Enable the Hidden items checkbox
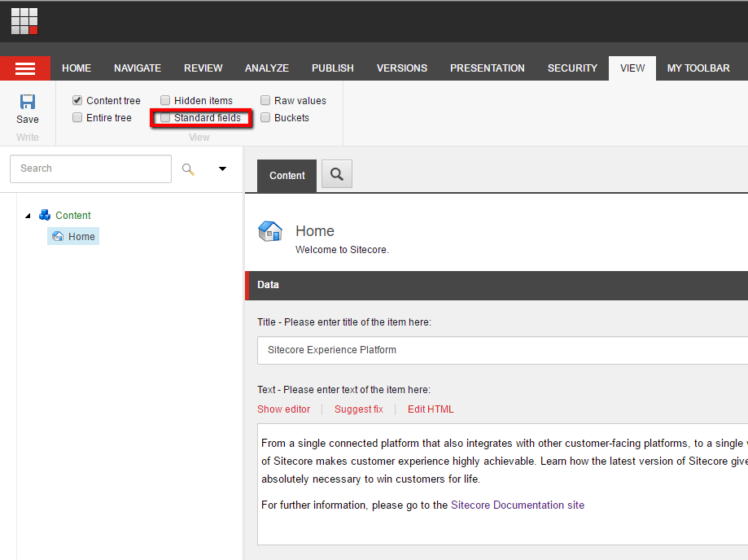Image resolution: width=748 pixels, height=560 pixels. pos(165,100)
